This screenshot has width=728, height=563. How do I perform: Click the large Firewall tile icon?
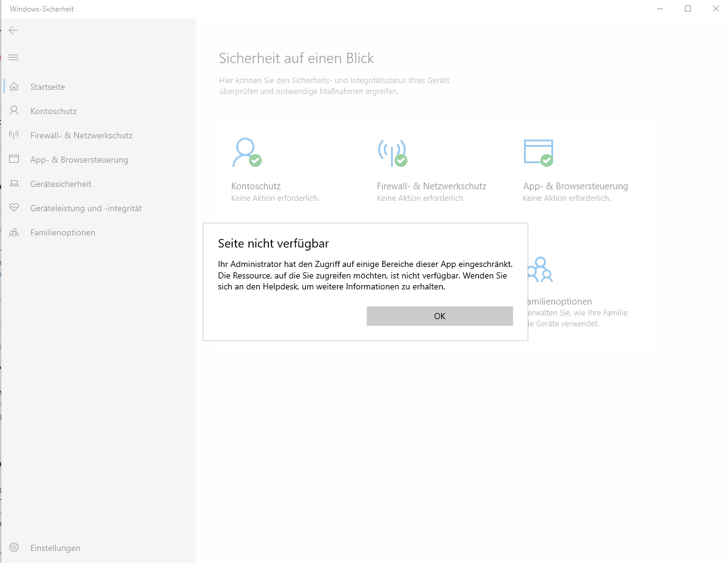tap(392, 152)
